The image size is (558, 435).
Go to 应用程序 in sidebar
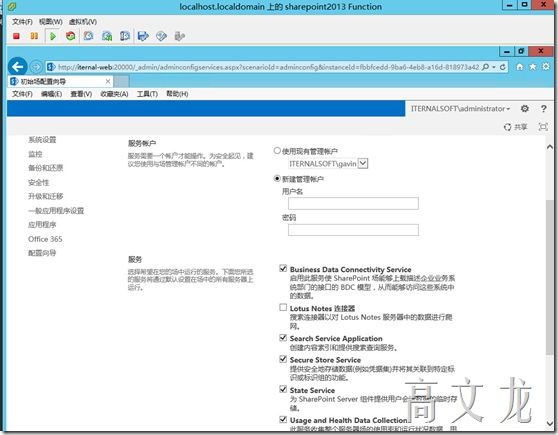(x=42, y=225)
